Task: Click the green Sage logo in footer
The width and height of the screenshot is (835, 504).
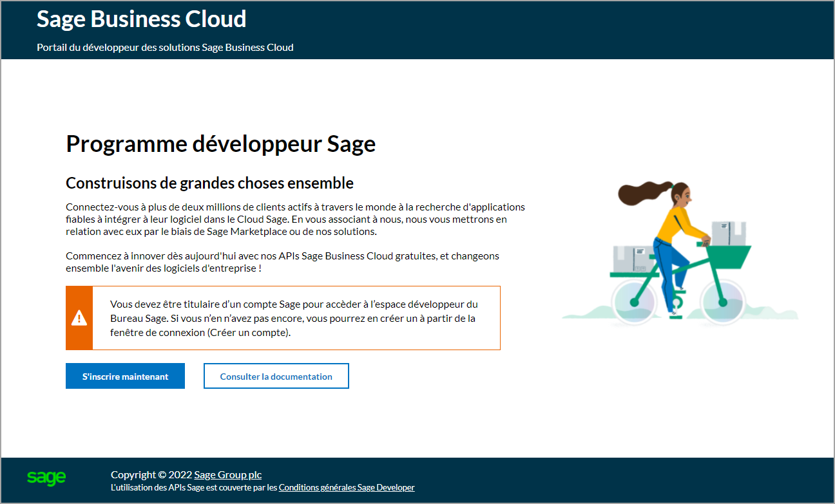Action: click(x=46, y=478)
